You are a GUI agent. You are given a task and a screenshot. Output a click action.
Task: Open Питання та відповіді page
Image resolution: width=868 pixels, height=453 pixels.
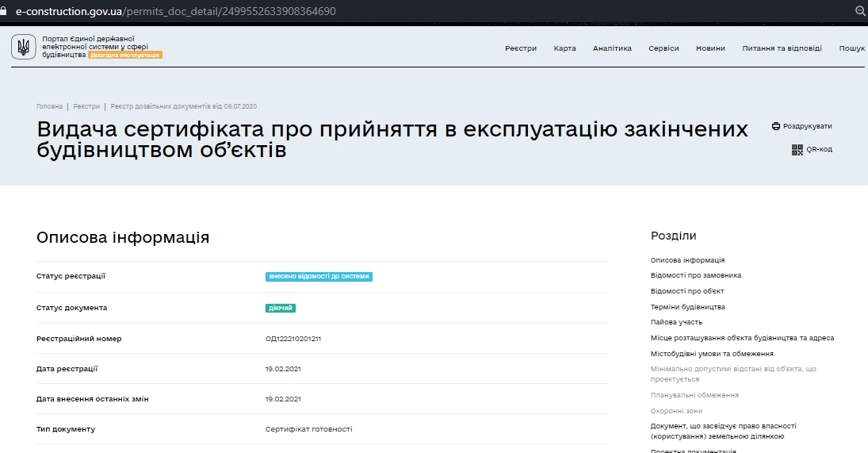click(x=782, y=48)
